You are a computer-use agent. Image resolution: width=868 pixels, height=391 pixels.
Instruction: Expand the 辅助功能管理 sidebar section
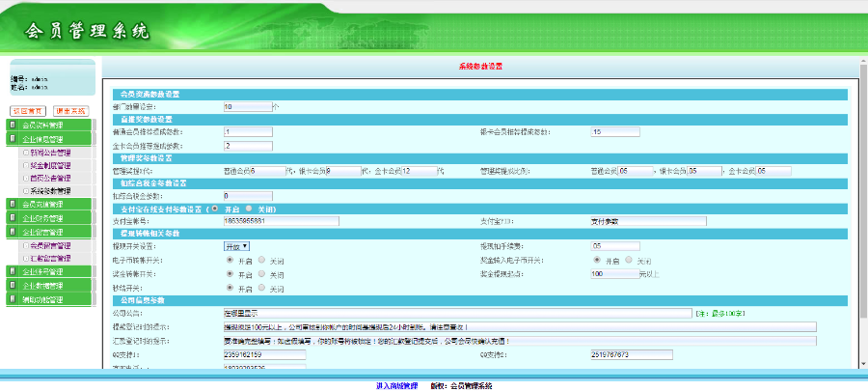(49, 299)
